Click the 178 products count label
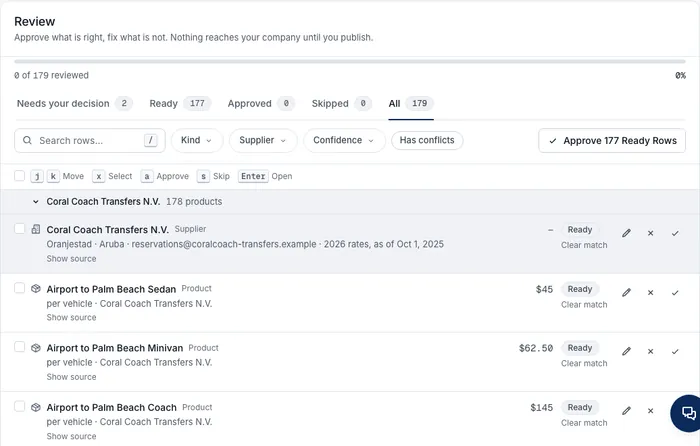This screenshot has height=446, width=700. [194, 202]
